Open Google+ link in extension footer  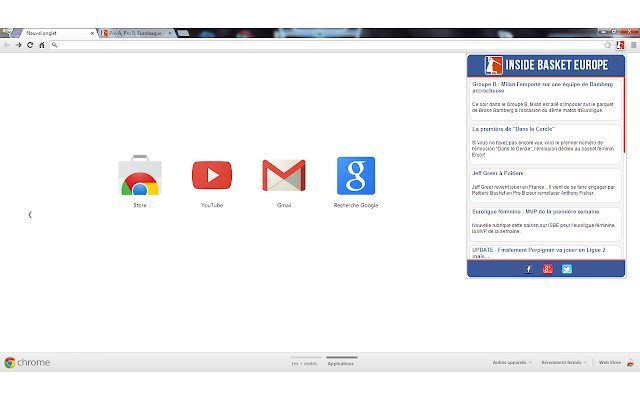point(548,269)
